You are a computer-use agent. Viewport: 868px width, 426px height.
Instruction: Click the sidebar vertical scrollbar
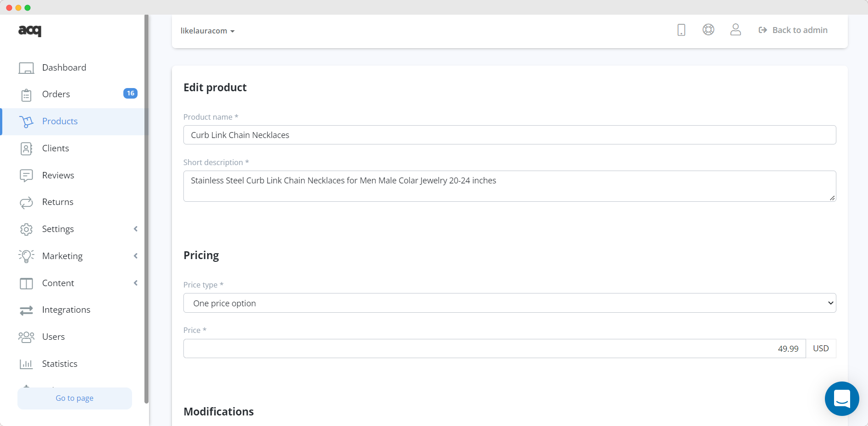[x=147, y=209]
